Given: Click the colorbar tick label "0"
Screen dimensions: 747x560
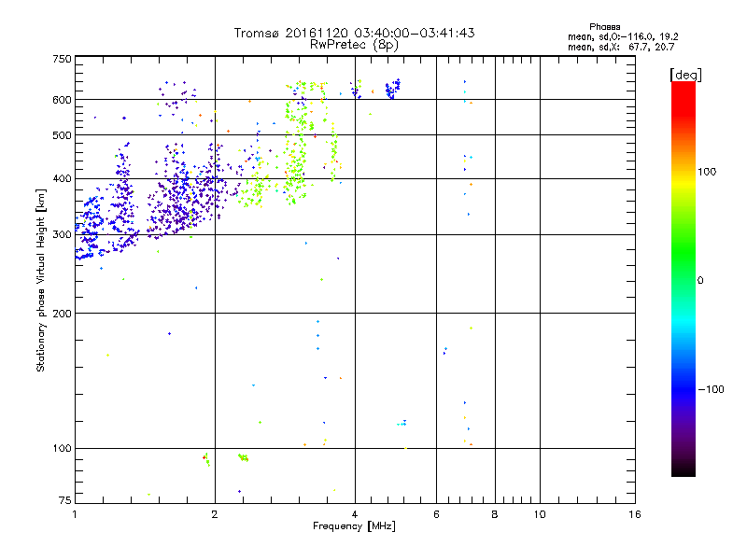Looking at the screenshot, I should (700, 281).
